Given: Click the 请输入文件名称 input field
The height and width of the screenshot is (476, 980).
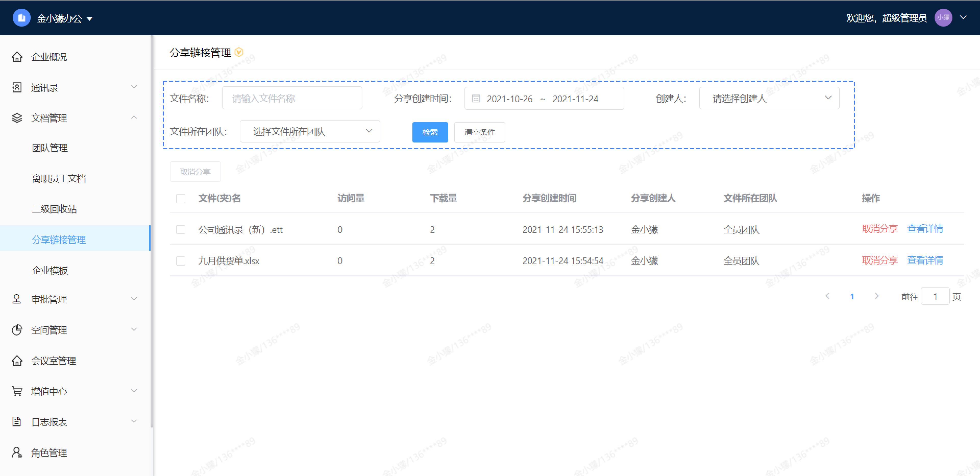Looking at the screenshot, I should 292,98.
